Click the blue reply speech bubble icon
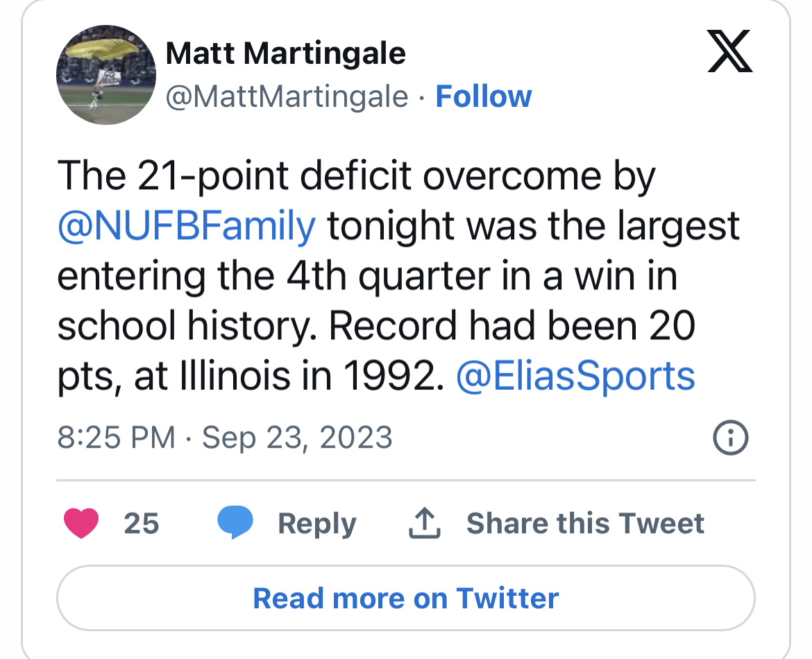Screen dimensions: 812x659 click(x=235, y=523)
